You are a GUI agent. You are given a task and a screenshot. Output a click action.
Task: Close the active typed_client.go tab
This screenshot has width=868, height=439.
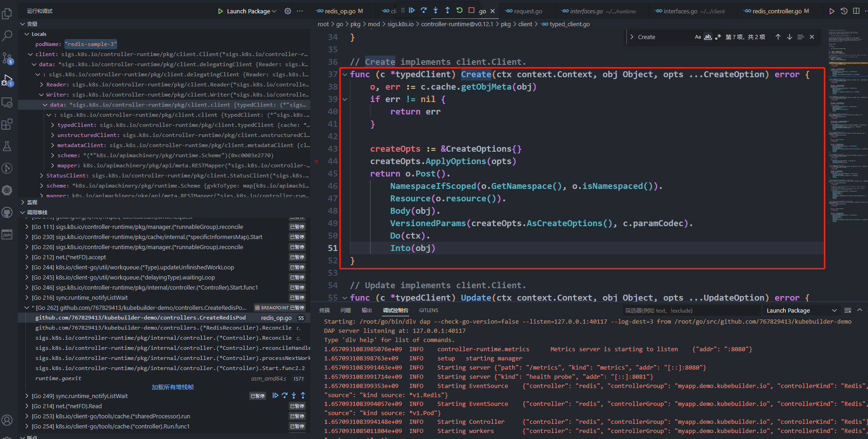492,11
